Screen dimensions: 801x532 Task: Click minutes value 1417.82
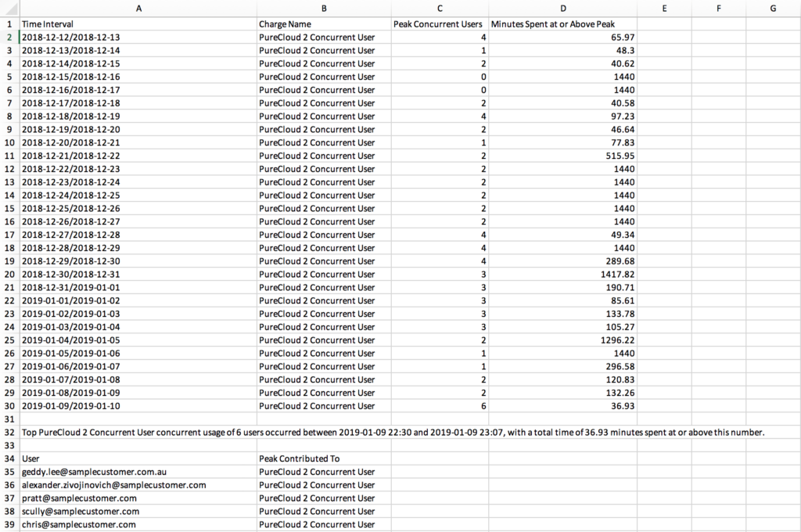563,275
